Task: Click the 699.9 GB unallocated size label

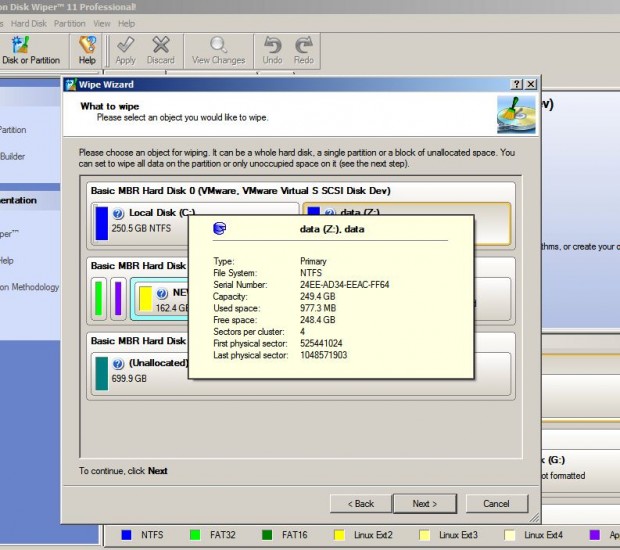Action: tap(129, 378)
